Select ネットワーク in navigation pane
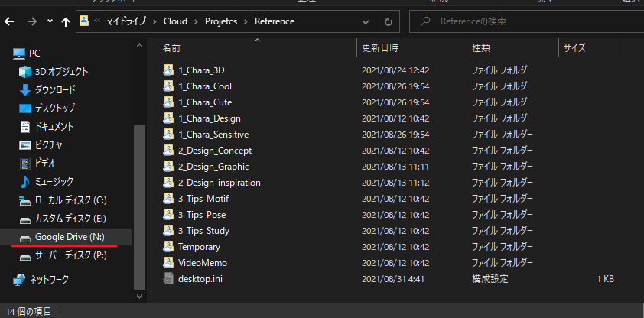The height and width of the screenshot is (318, 644). pos(48,280)
